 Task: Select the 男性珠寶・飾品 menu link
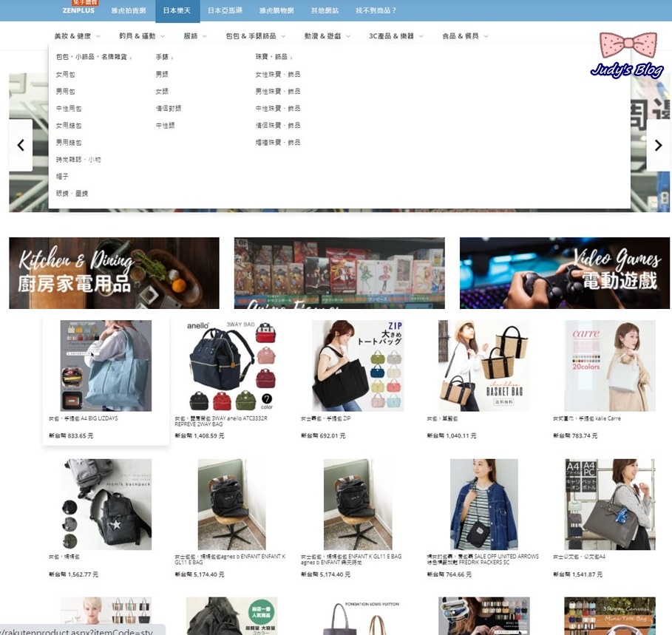tap(278, 91)
